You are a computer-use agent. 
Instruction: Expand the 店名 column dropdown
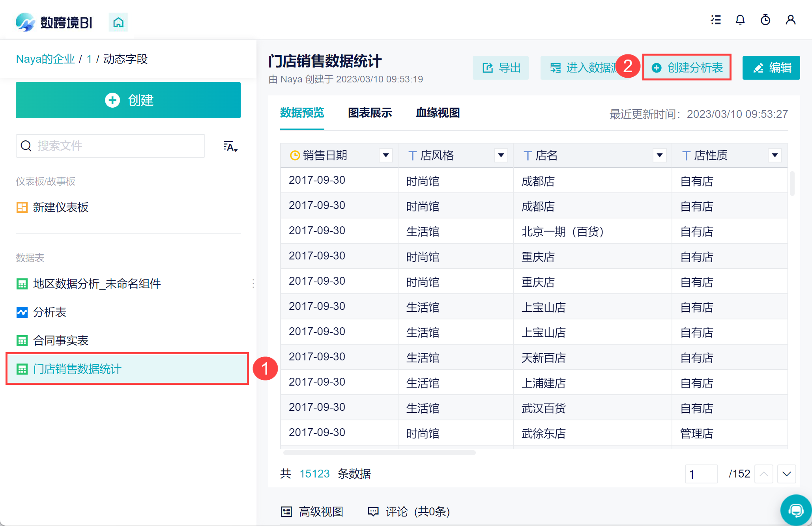click(x=659, y=155)
